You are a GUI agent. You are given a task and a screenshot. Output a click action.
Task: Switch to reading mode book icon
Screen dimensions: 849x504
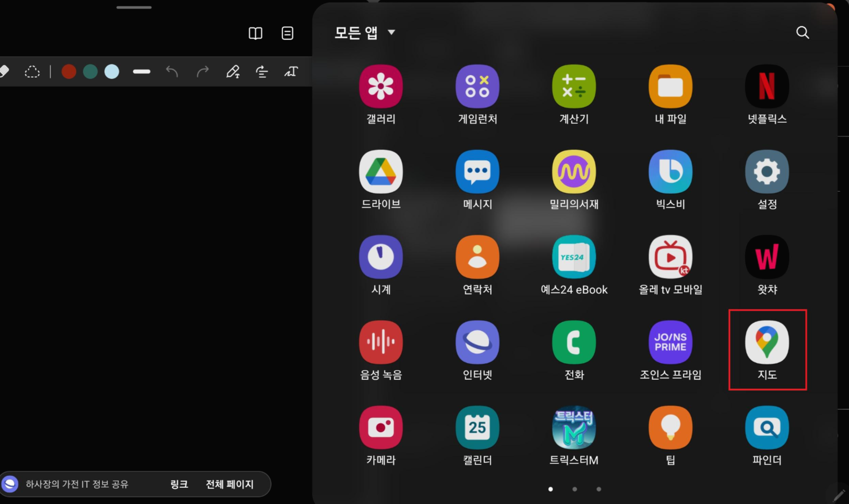[256, 33]
